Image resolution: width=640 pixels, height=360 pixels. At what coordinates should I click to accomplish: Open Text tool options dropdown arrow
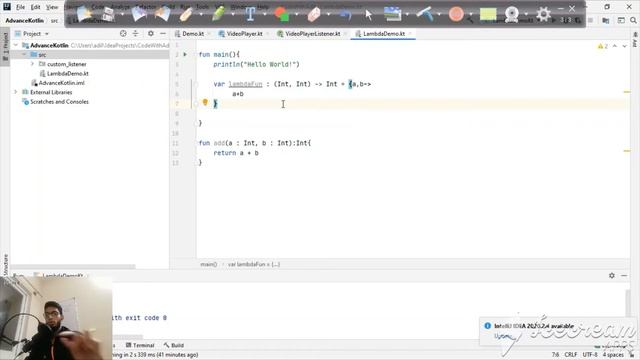[x=265, y=15]
